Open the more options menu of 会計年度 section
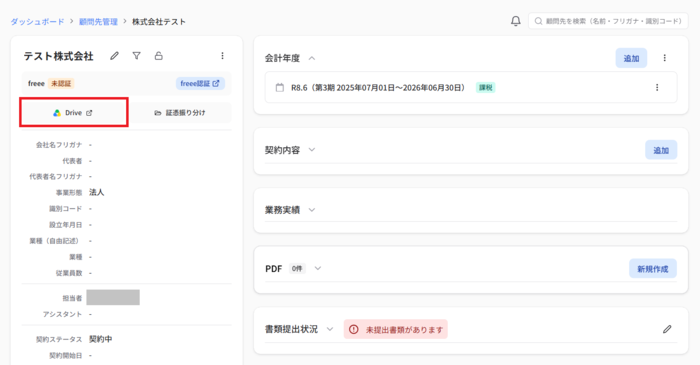This screenshot has height=365, width=700. tap(664, 58)
